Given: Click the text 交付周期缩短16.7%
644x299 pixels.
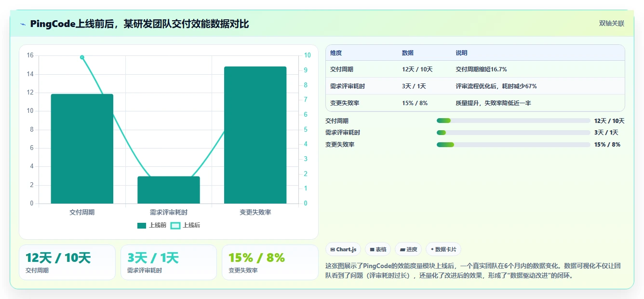Looking at the screenshot, I should [482, 69].
